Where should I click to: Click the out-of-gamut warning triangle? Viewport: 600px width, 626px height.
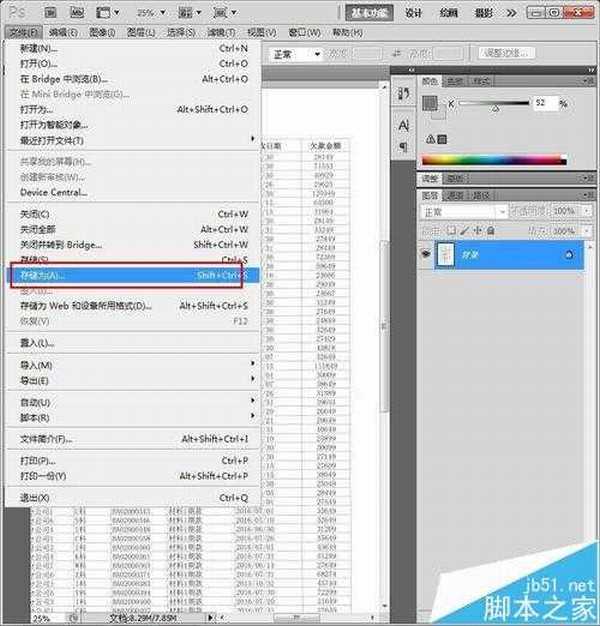(430, 139)
